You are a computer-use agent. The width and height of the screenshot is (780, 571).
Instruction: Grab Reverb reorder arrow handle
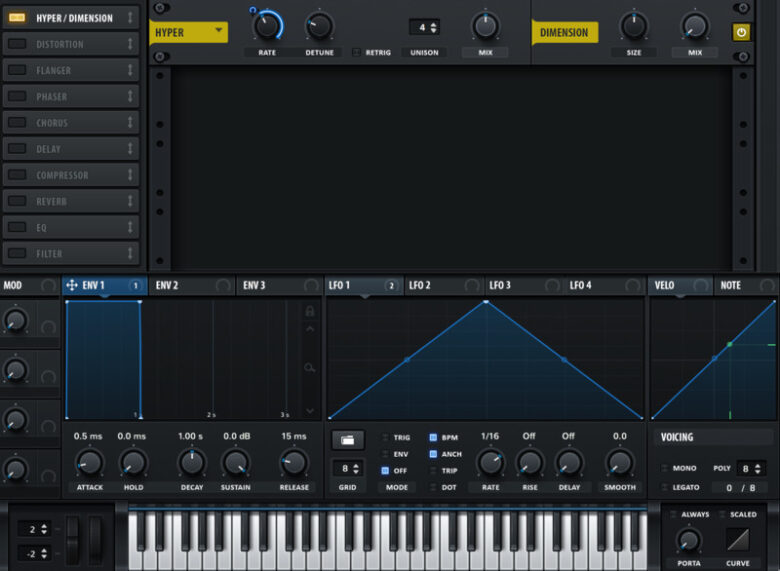pyautogui.click(x=130, y=201)
